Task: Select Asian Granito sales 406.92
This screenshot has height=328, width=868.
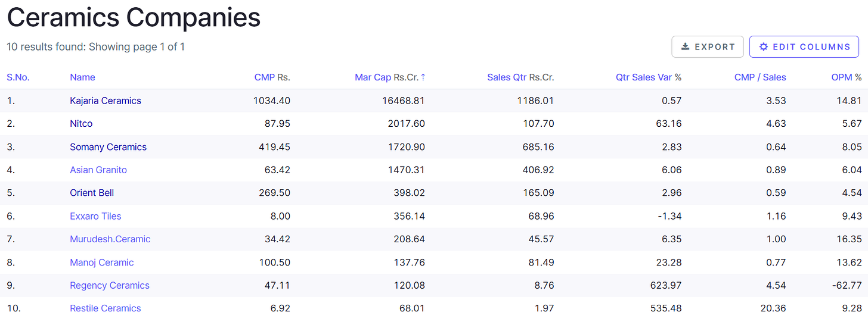Action: 538,170
